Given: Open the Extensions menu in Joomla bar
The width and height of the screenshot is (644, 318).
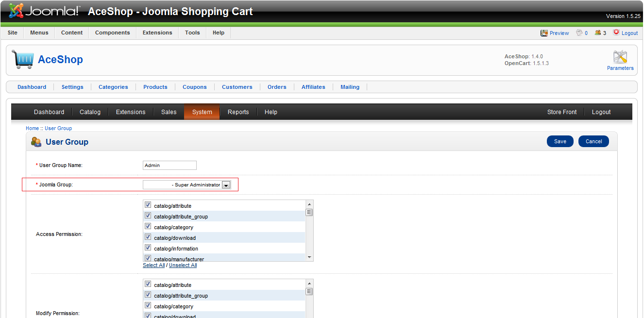Looking at the screenshot, I should [157, 33].
